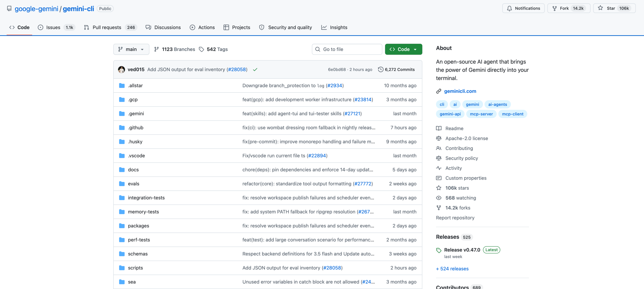Open the Notifications bell button
This screenshot has height=289, width=644.
pos(523,8)
